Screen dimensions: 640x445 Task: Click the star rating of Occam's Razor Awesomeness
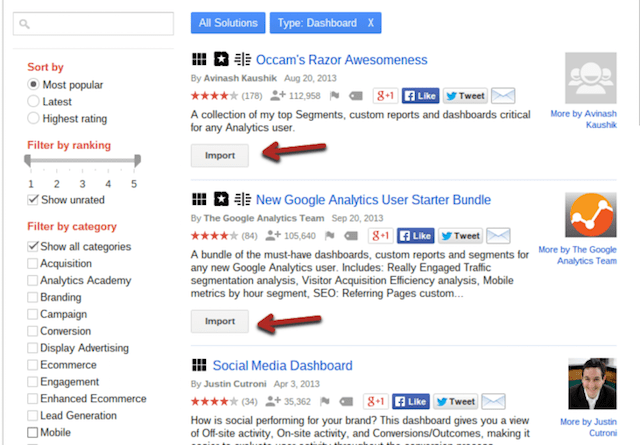coord(214,96)
